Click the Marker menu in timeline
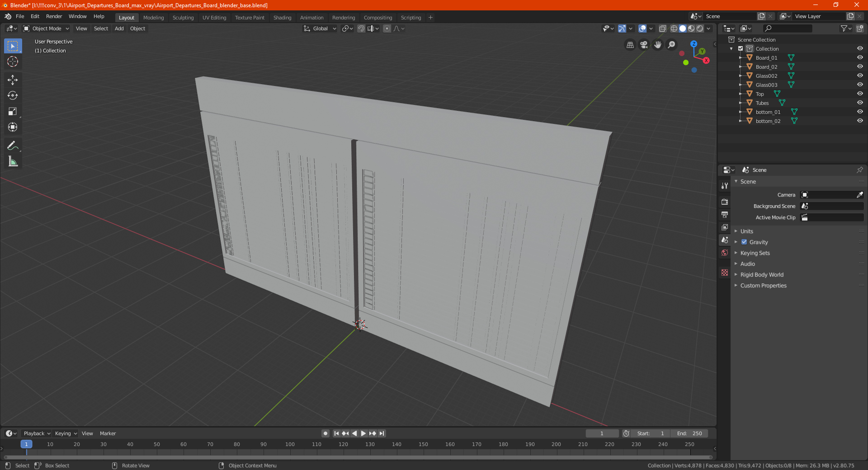Viewport: 868px width, 470px height. 108,433
